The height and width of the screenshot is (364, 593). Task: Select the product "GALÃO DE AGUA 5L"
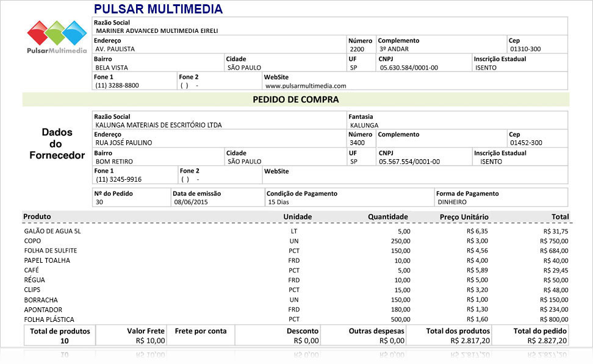coord(52,231)
